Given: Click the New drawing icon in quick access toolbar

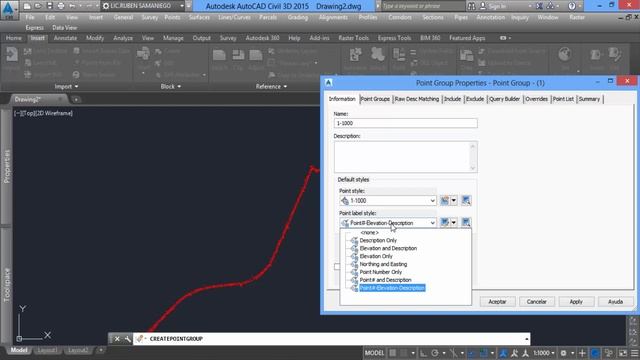Looking at the screenshot, I should 27,6.
